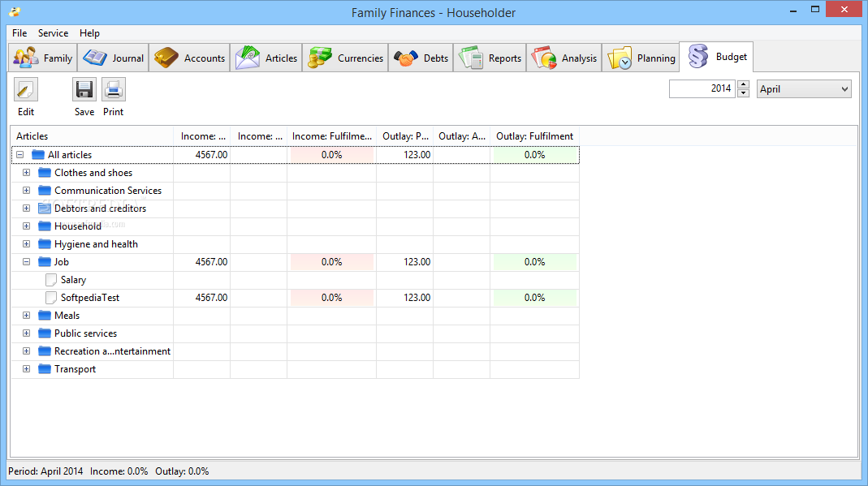Select the SoftpediaTest article row
The image size is (868, 486).
(295, 298)
